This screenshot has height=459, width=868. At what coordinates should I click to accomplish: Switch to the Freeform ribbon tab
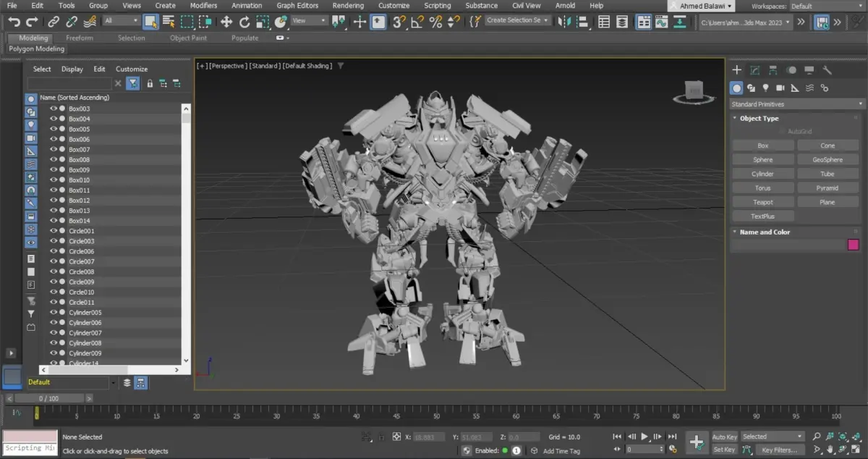click(x=79, y=38)
